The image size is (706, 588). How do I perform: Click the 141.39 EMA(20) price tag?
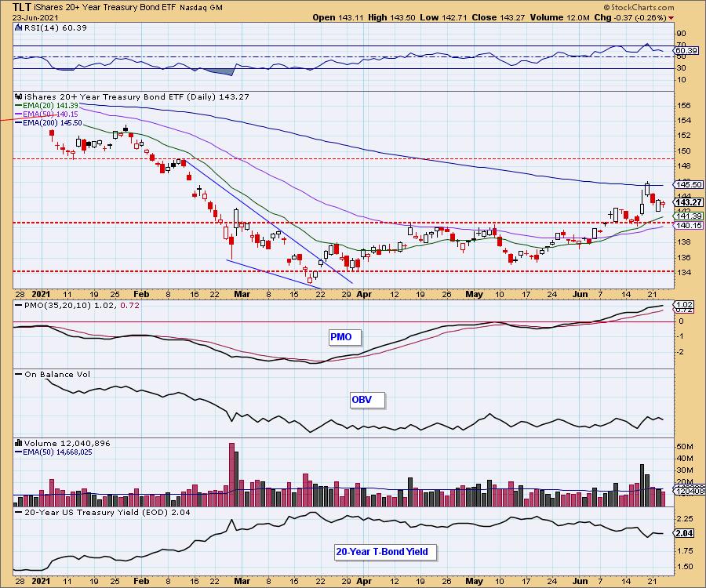click(x=689, y=216)
